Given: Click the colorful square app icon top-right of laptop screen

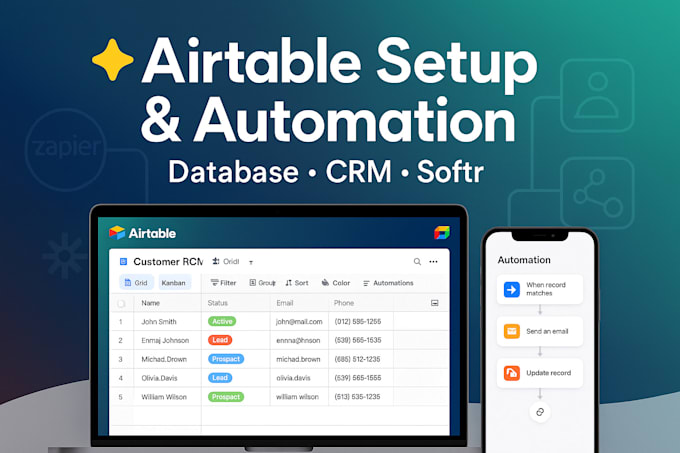Looking at the screenshot, I should pos(442,233).
